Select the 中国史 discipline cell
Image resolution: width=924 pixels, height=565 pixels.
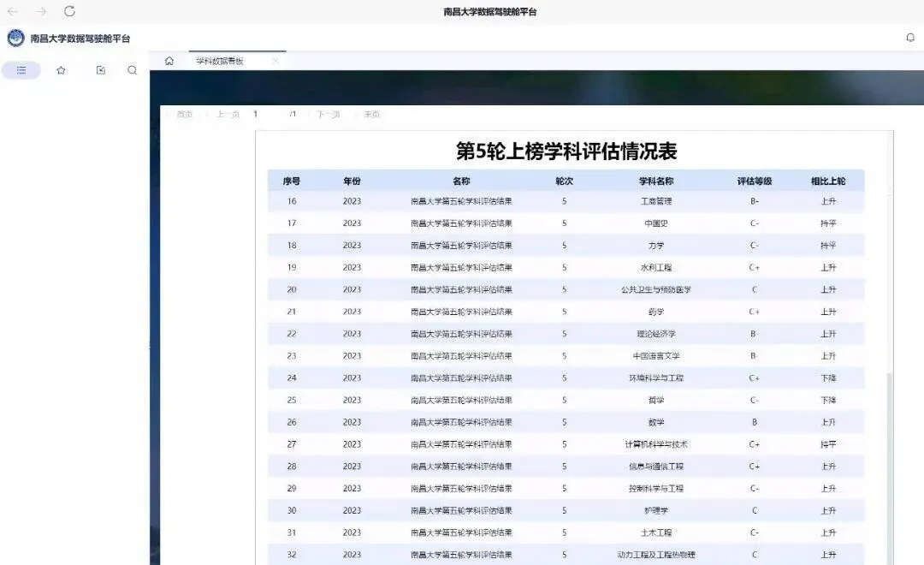[x=656, y=223]
